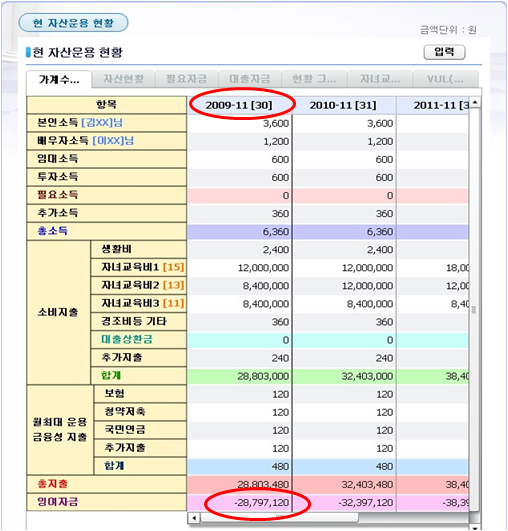
Task: Select the 2010-11 [31] column header
Action: [343, 105]
